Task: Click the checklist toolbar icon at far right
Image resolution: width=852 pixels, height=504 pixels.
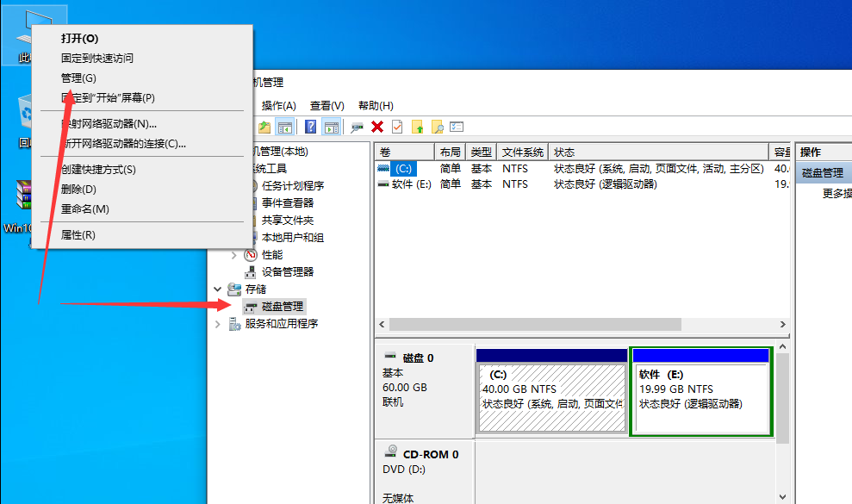Action: 457,128
